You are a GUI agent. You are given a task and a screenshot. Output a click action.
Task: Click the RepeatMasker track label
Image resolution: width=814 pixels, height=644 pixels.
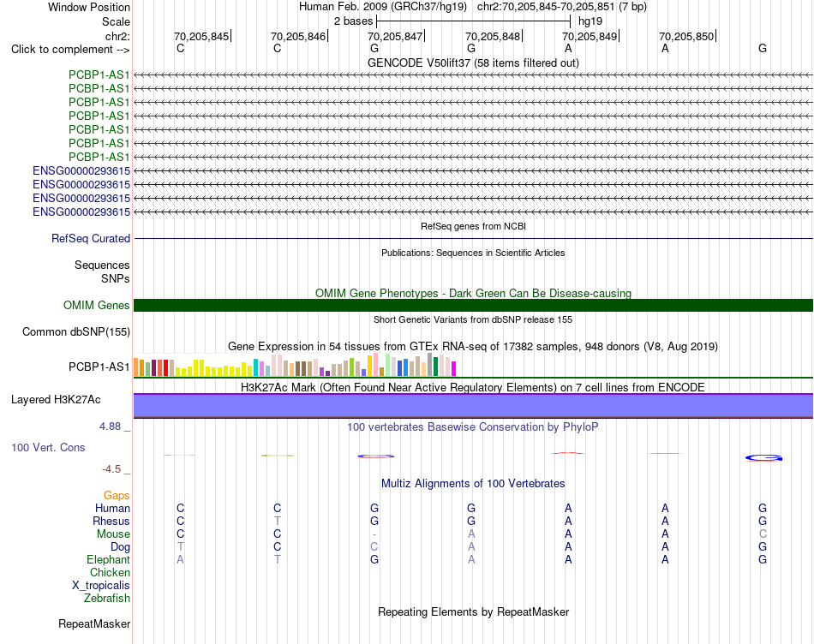(94, 623)
